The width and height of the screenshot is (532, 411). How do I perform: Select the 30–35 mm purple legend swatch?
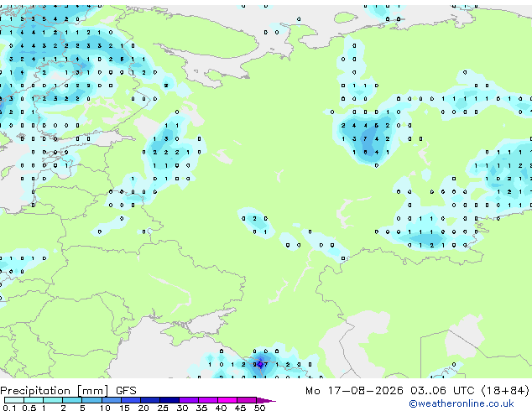point(189,400)
